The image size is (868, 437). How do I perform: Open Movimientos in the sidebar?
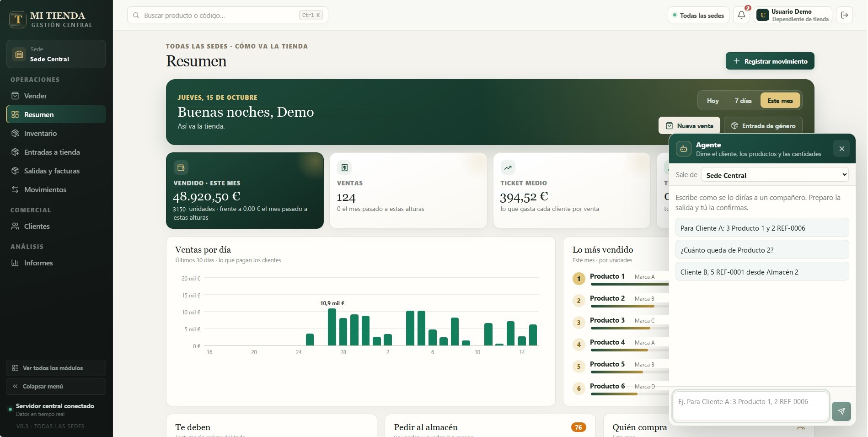coord(56,189)
